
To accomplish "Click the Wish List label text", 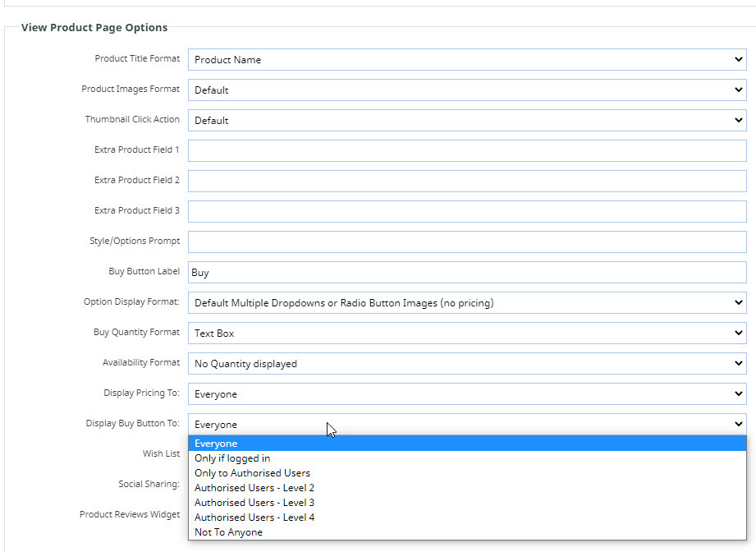I will tap(161, 453).
